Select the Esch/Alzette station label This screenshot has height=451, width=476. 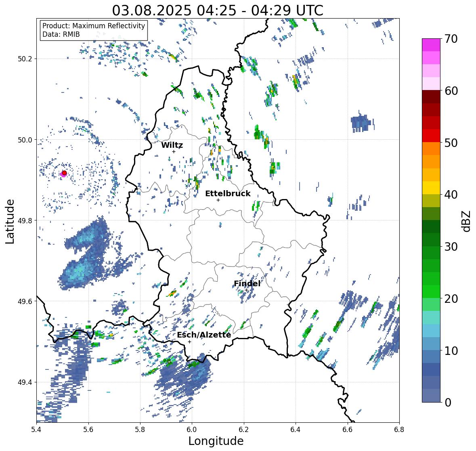[204, 335]
